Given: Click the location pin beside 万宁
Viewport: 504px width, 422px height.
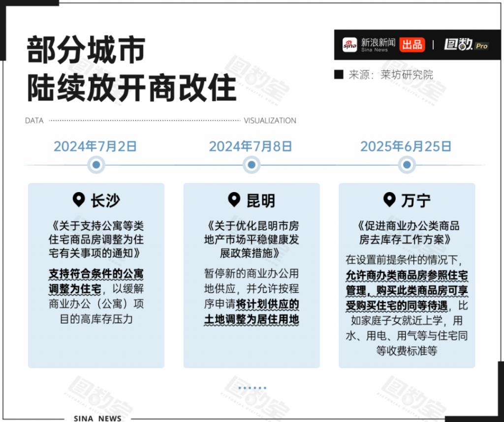Looking at the screenshot, I should coord(389,200).
